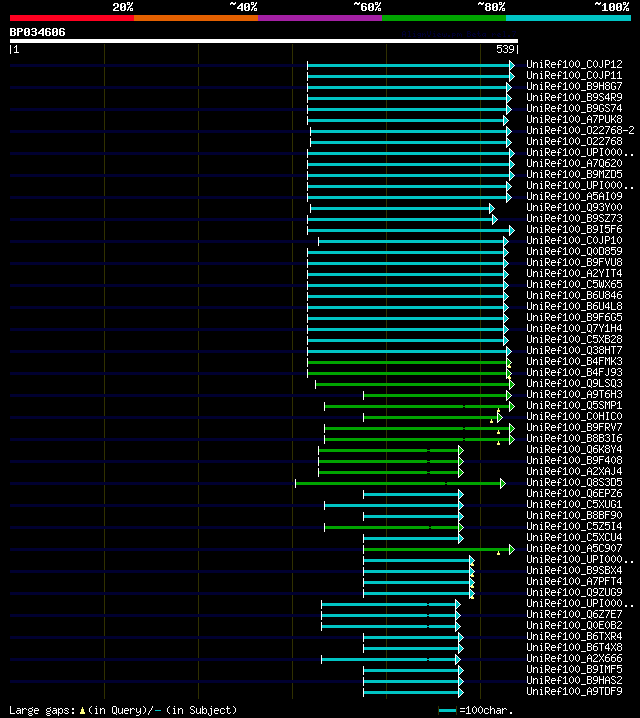Click the UniRef100_C5WX65 label
Image resolution: width=640 pixels, height=718 pixels.
(x=574, y=284)
